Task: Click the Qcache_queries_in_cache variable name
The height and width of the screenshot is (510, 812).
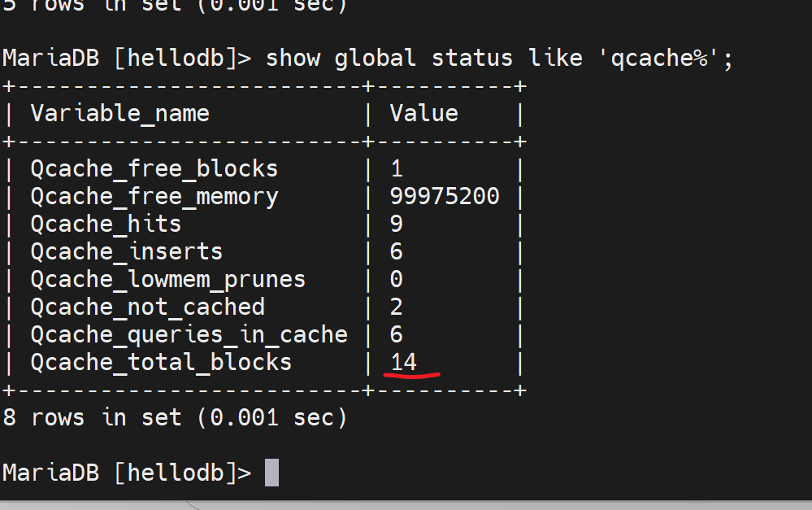Action: pos(189,335)
